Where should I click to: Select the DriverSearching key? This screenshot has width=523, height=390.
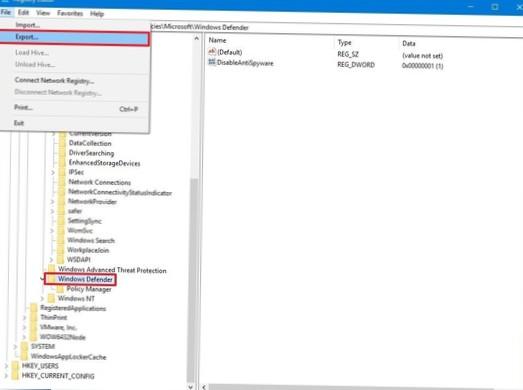(x=91, y=153)
